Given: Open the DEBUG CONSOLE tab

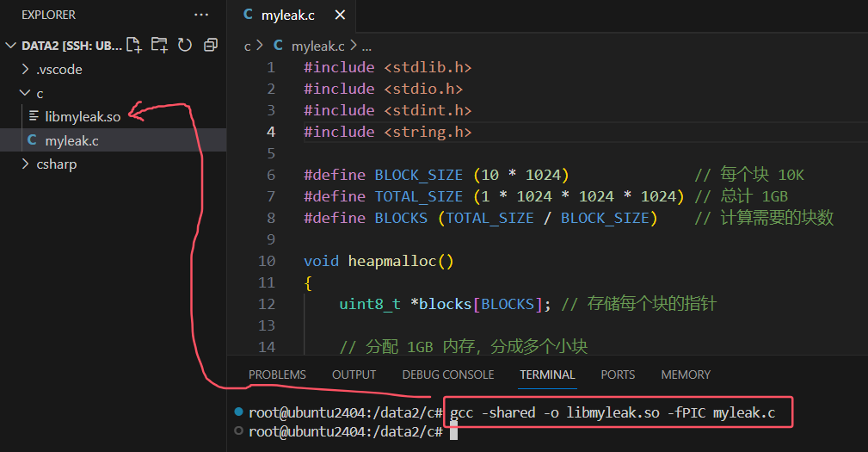Looking at the screenshot, I should point(447,375).
